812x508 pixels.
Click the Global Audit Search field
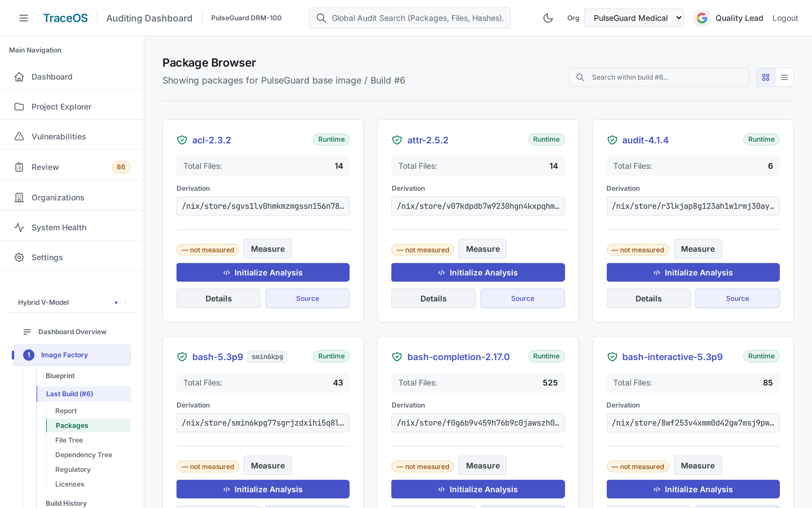[410, 18]
